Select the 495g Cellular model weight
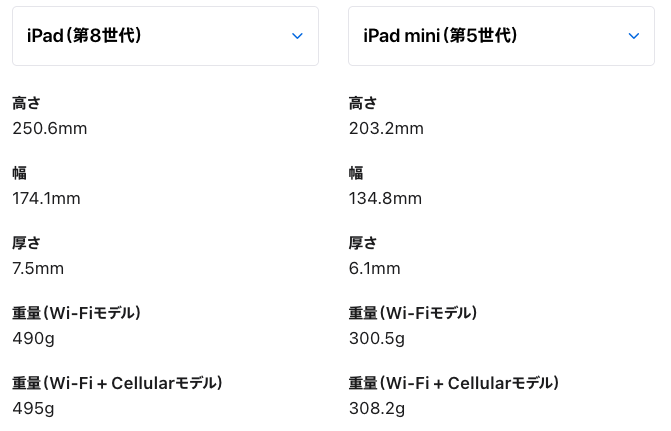 point(32,408)
